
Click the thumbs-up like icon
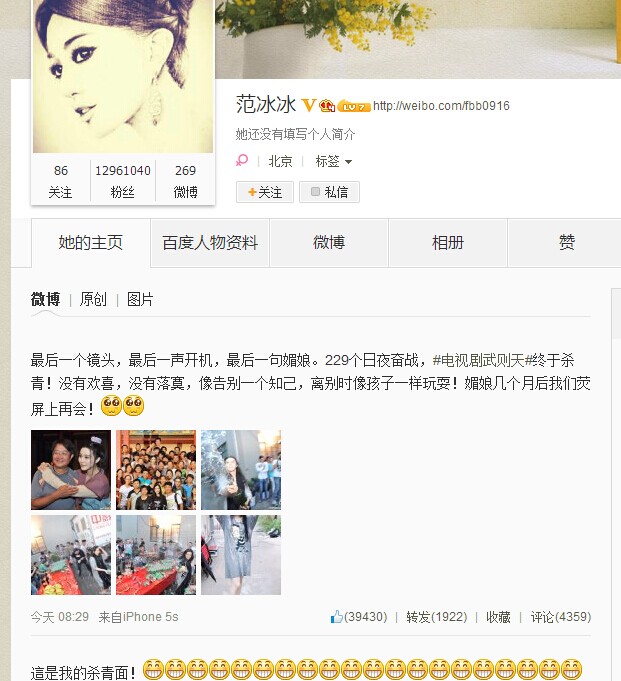coord(337,617)
